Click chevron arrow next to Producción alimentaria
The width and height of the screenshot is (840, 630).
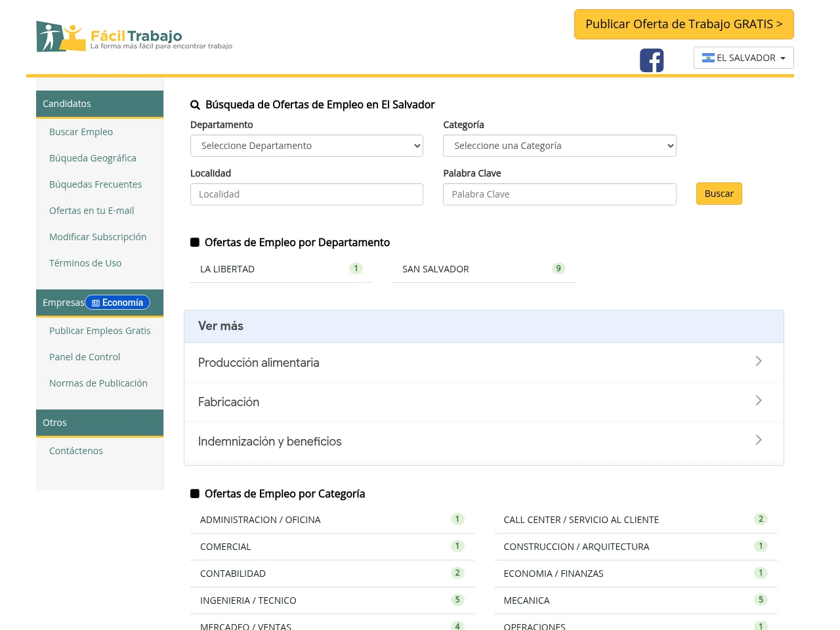point(759,362)
